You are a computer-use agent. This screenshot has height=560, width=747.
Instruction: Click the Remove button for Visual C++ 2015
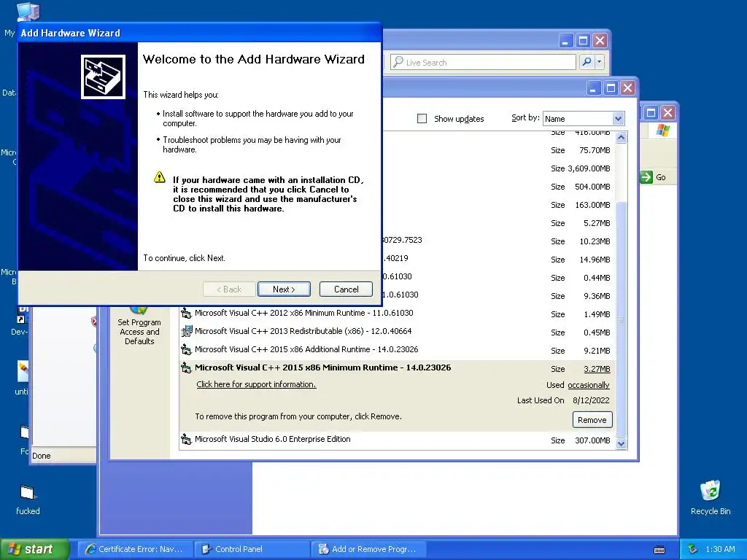592,420
